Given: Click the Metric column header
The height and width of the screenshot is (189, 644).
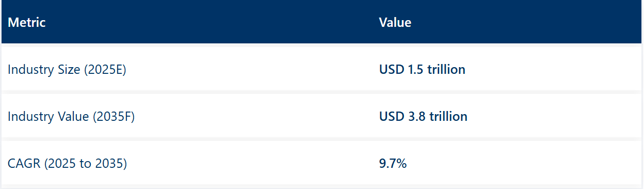Looking at the screenshot, I should (x=27, y=23).
